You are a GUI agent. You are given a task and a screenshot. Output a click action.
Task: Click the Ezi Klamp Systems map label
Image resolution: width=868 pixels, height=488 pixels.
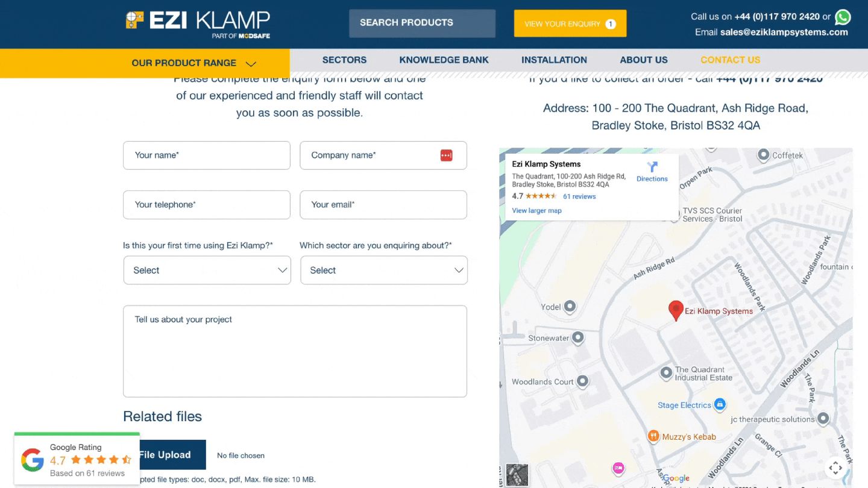719,311
